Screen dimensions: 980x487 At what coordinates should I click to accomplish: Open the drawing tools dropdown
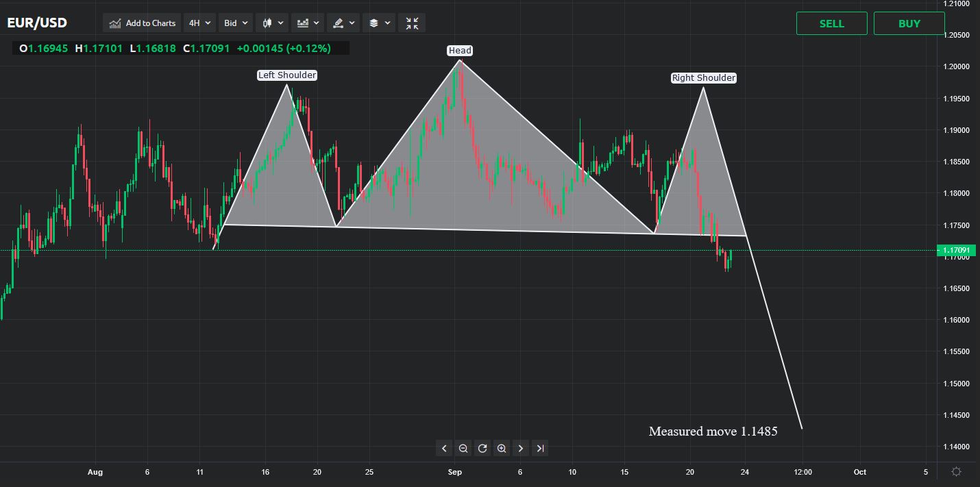[343, 23]
